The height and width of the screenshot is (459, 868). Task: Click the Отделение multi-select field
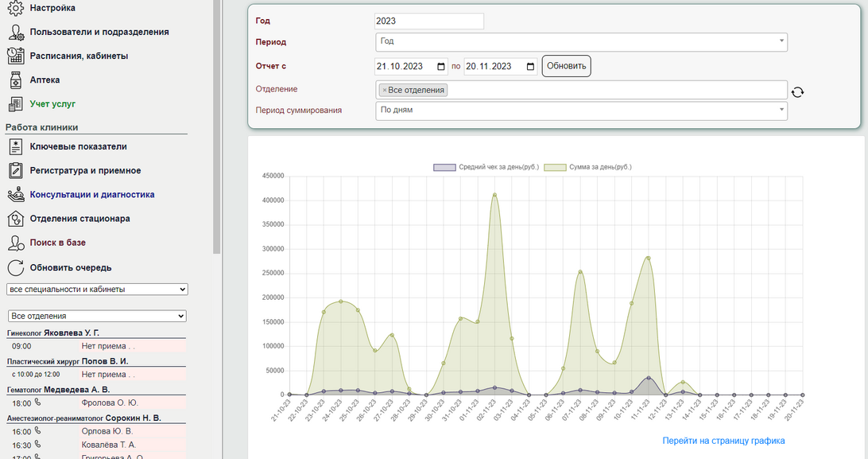pos(581,90)
